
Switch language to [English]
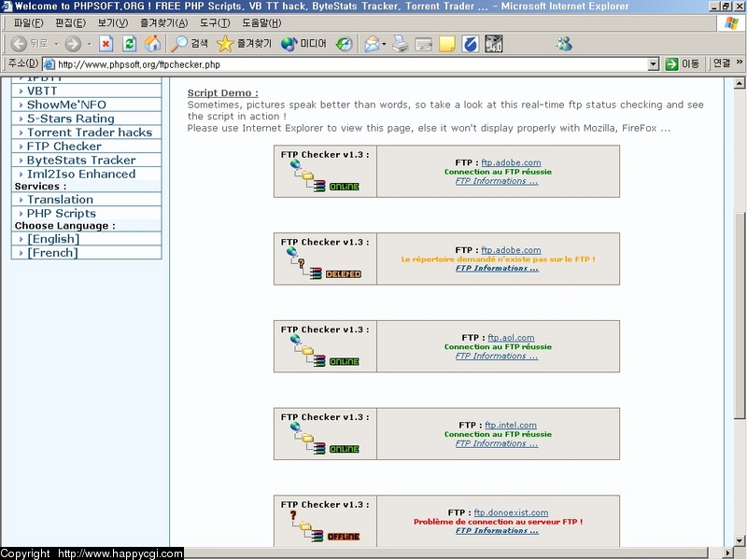[x=53, y=239]
